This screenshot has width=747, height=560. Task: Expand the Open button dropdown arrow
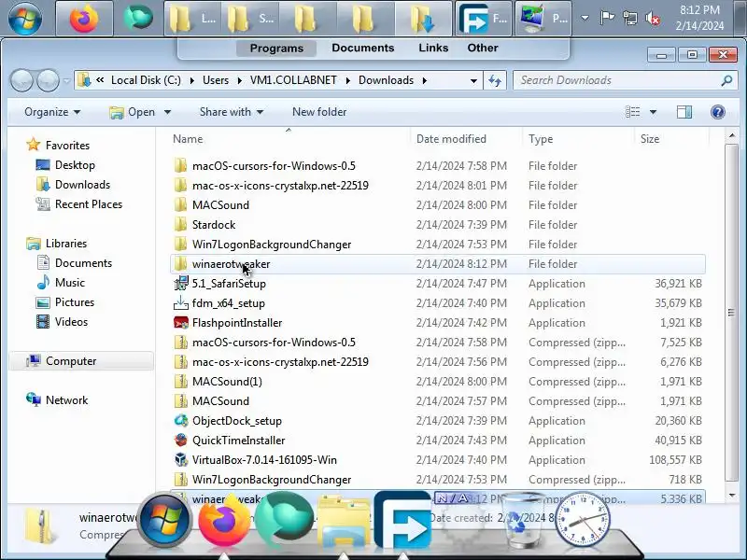click(167, 112)
